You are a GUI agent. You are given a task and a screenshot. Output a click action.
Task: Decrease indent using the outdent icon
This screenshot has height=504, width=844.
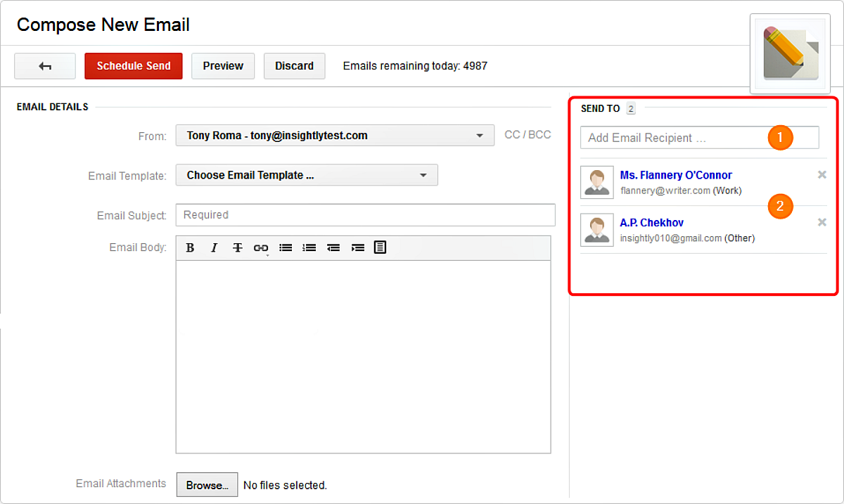(x=333, y=247)
